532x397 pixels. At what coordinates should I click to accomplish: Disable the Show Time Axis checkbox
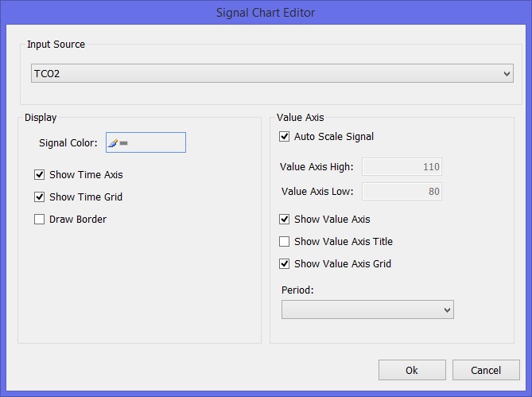point(39,175)
